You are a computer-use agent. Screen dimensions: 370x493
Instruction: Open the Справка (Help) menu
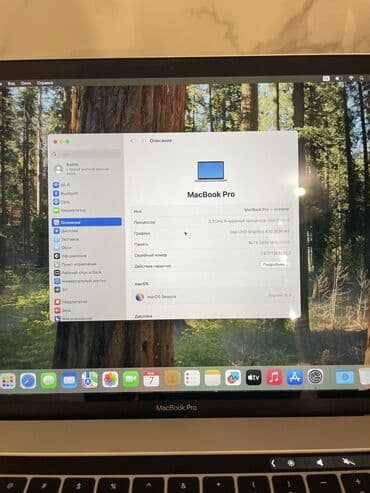click(45, 83)
